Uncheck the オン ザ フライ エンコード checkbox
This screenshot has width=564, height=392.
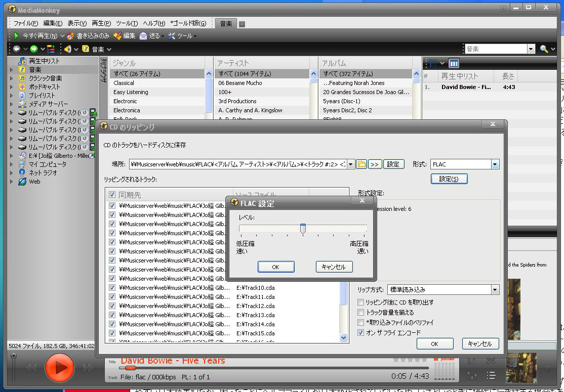(x=360, y=333)
